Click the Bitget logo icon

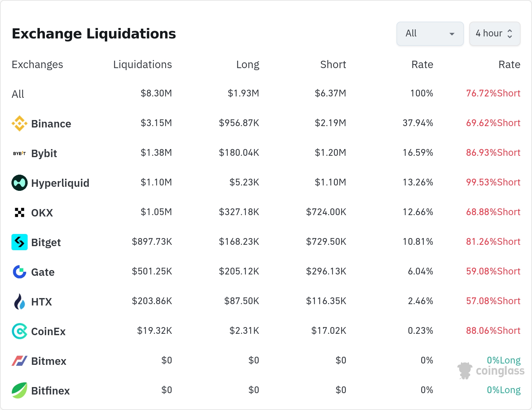(20, 242)
